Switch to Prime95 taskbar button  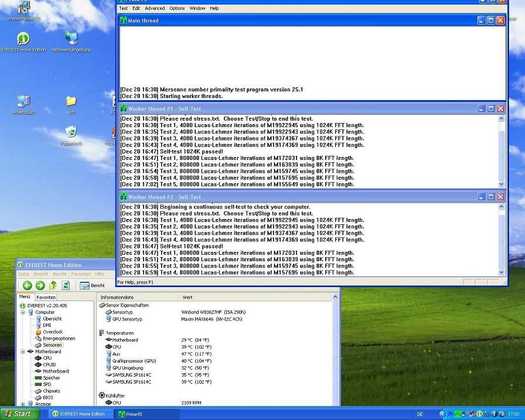point(147,414)
